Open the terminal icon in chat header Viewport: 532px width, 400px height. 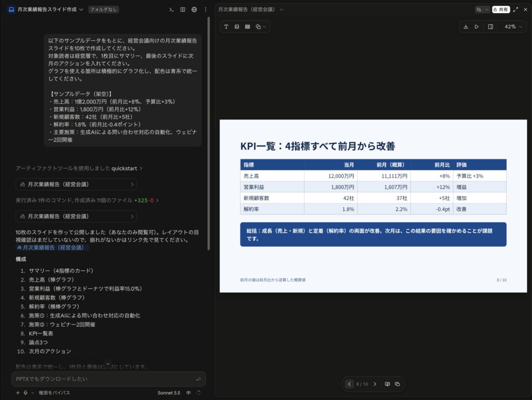(x=171, y=9)
